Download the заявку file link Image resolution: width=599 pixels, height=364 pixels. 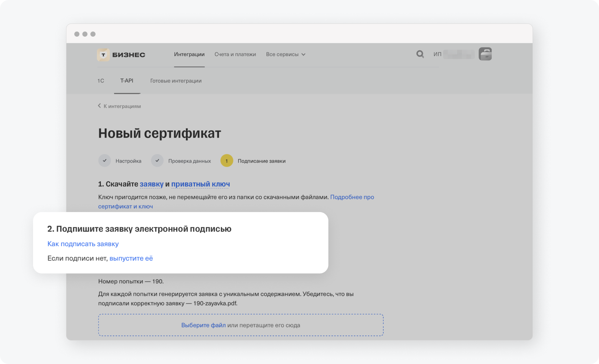(x=152, y=184)
